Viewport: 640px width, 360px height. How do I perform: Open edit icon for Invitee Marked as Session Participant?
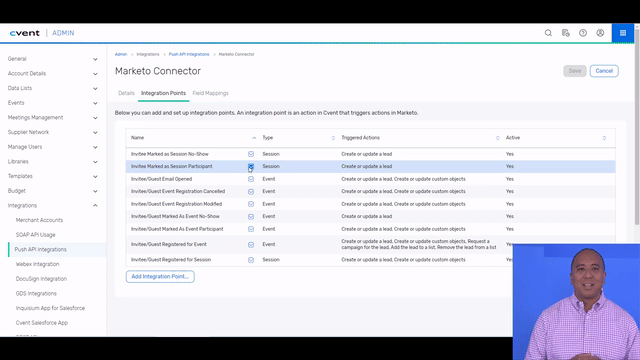click(251, 166)
